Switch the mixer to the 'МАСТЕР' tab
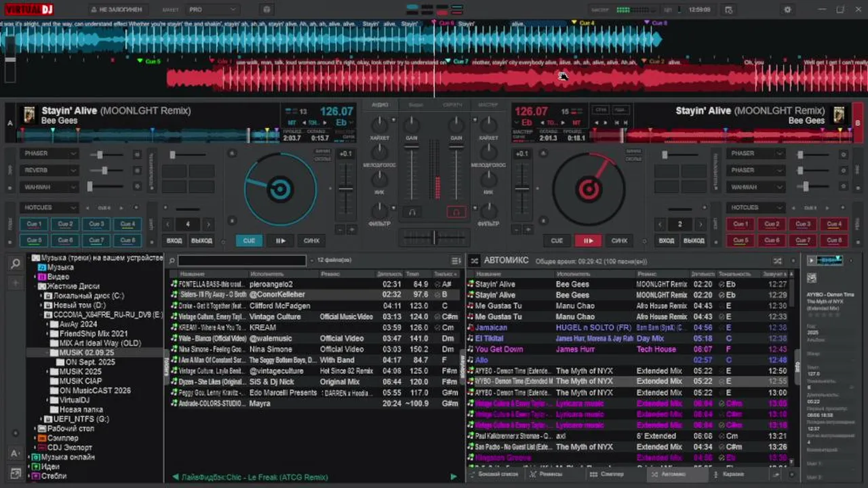 point(488,105)
